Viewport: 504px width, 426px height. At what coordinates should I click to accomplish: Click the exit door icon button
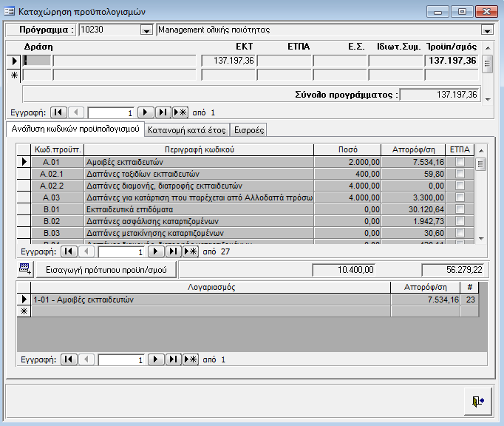[477, 401]
